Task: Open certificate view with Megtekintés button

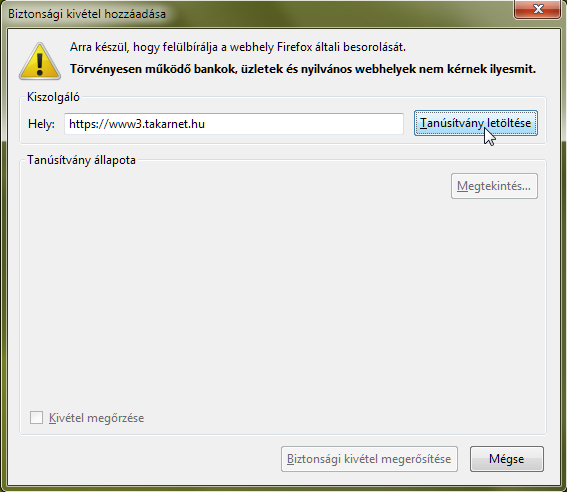Action: [494, 186]
